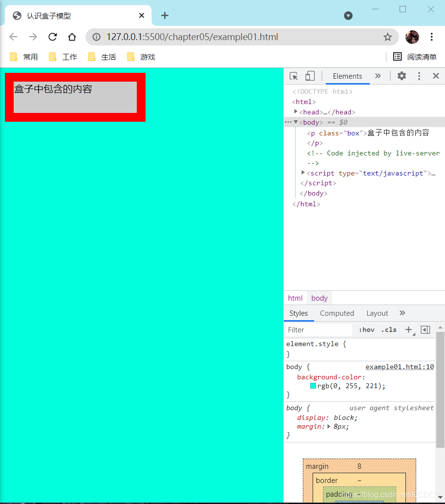The width and height of the screenshot is (445, 504).
Task: Click html in the breadcrumb bar
Action: [x=295, y=298]
